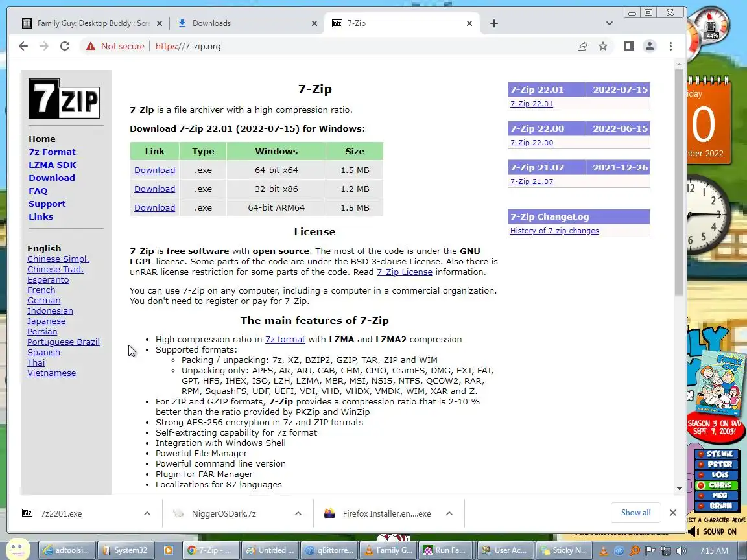
Task: Open the 7-Zip 22.00 news link
Action: (x=532, y=143)
